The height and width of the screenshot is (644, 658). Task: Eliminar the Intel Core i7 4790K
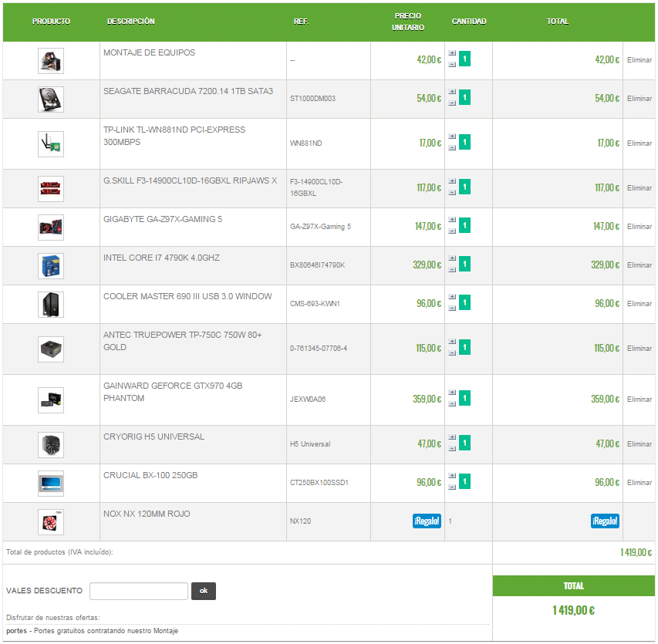[x=639, y=265]
